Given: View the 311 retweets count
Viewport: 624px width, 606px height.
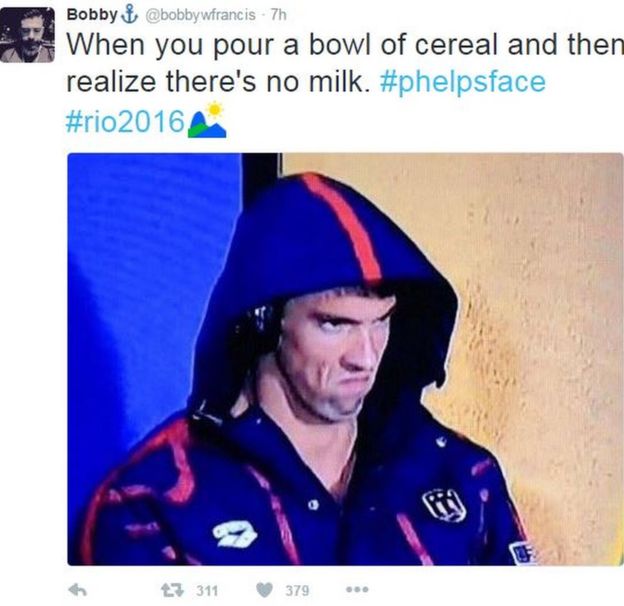Looking at the screenshot, I should tap(207, 590).
